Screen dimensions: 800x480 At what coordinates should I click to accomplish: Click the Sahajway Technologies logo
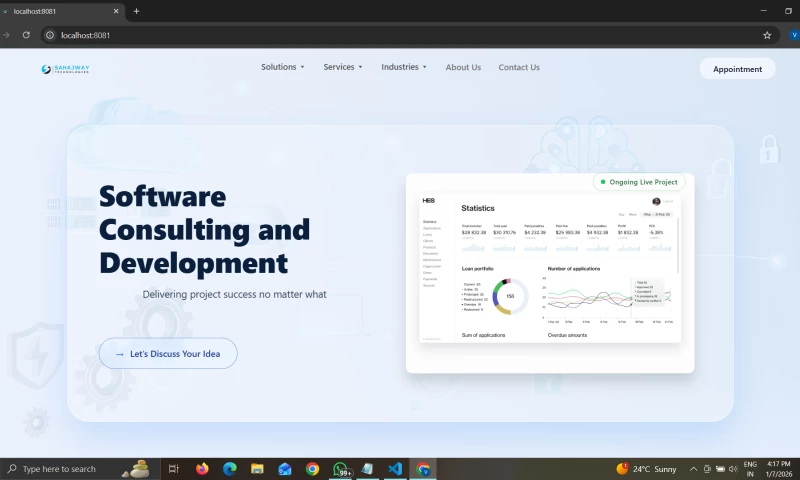tap(65, 69)
